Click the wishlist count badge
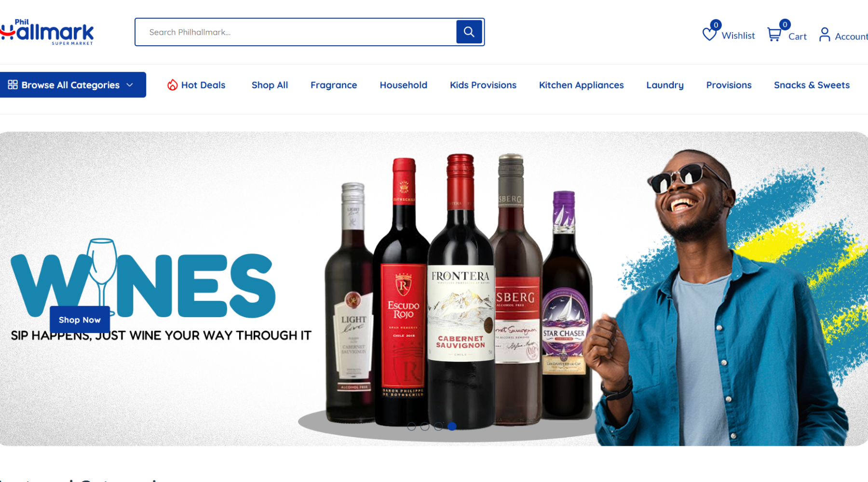The height and width of the screenshot is (482, 868). [716, 25]
